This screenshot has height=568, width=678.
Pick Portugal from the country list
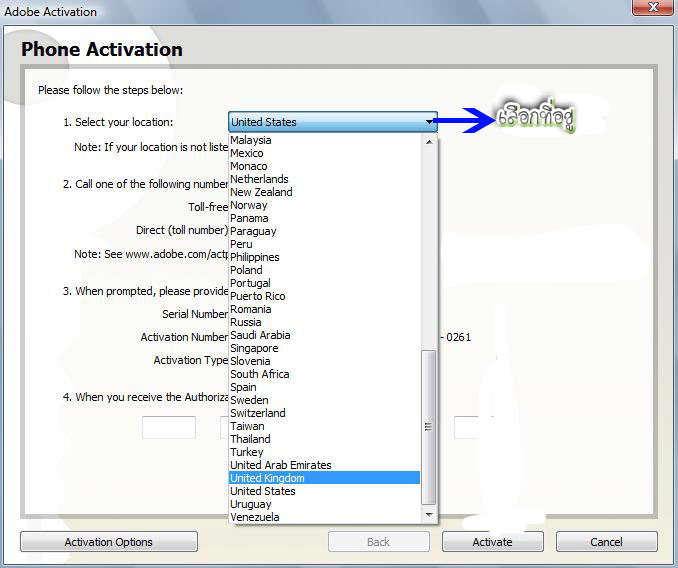pyautogui.click(x=325, y=283)
